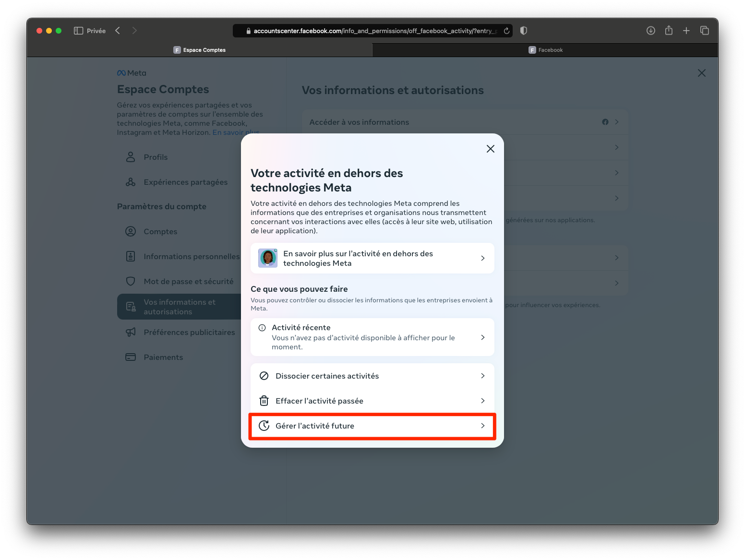Select the Espace Comptes tab
The height and width of the screenshot is (560, 745).
tap(200, 50)
